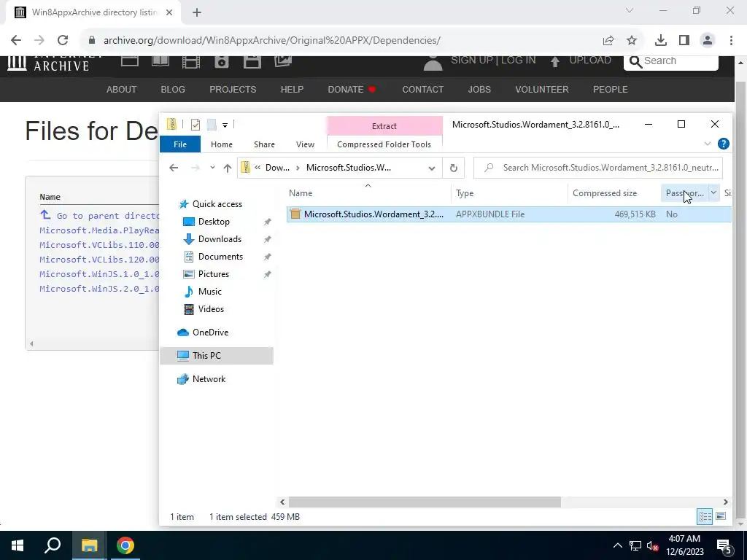Expand the ribbon with the chevron
The width and height of the screenshot is (747, 560).
(x=708, y=144)
